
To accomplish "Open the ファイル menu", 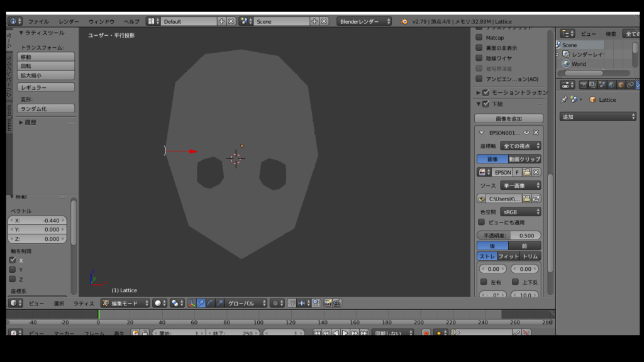I will [x=38, y=21].
